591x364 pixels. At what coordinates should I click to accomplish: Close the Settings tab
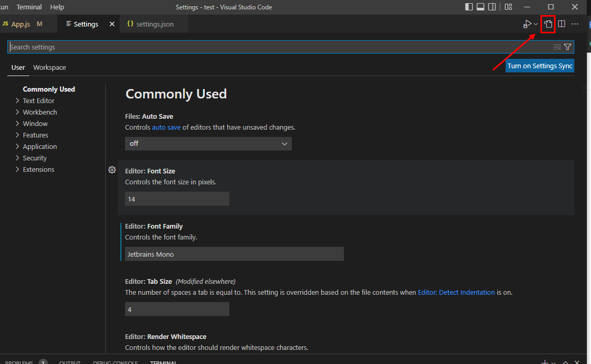pyautogui.click(x=112, y=24)
